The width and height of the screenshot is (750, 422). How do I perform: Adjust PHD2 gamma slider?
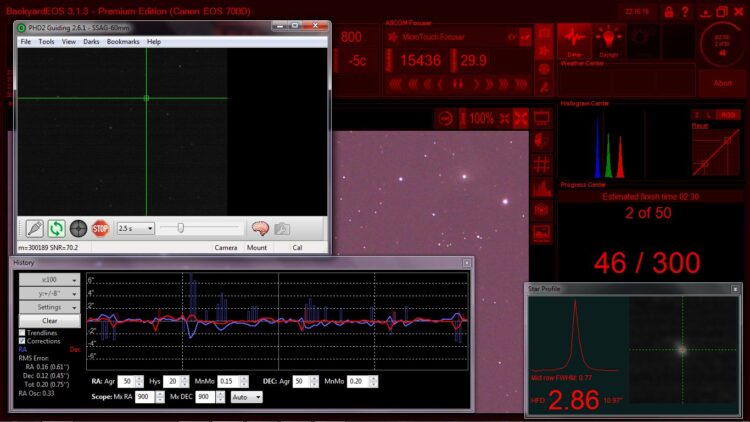pos(180,228)
